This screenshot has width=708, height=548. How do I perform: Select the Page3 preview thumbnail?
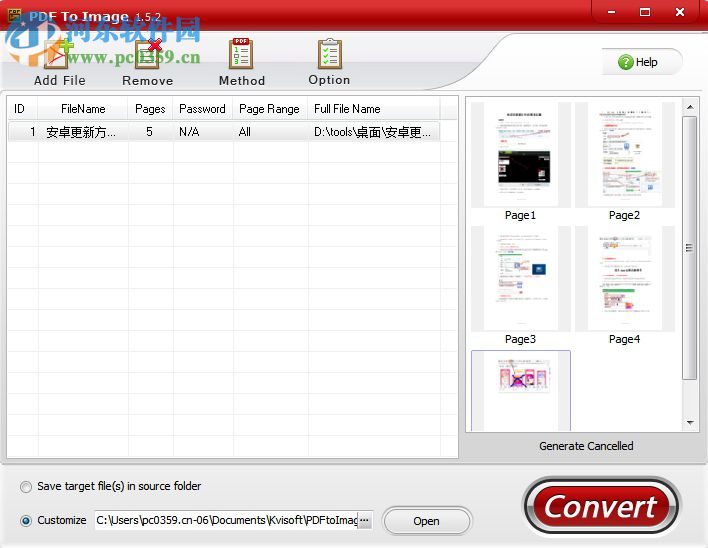(x=521, y=279)
